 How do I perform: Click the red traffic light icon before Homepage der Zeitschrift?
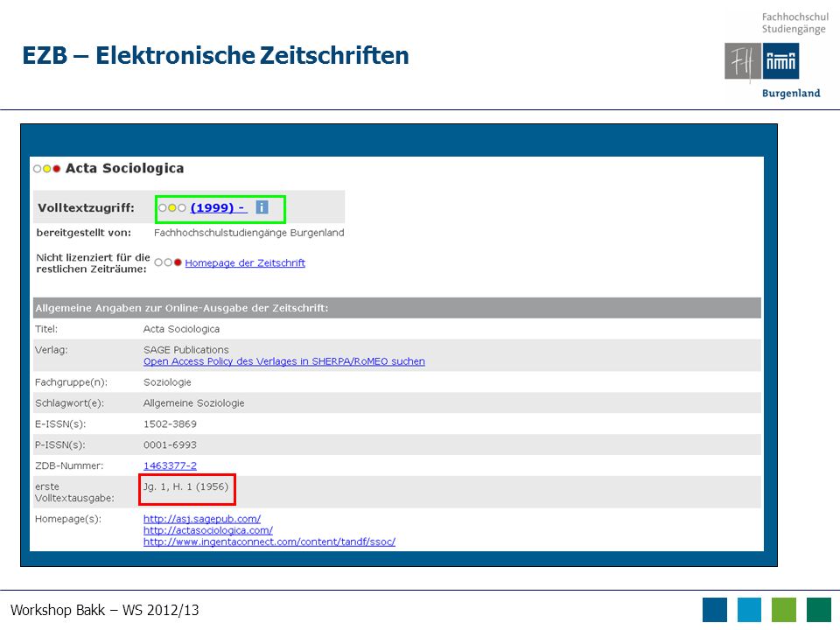(168, 262)
